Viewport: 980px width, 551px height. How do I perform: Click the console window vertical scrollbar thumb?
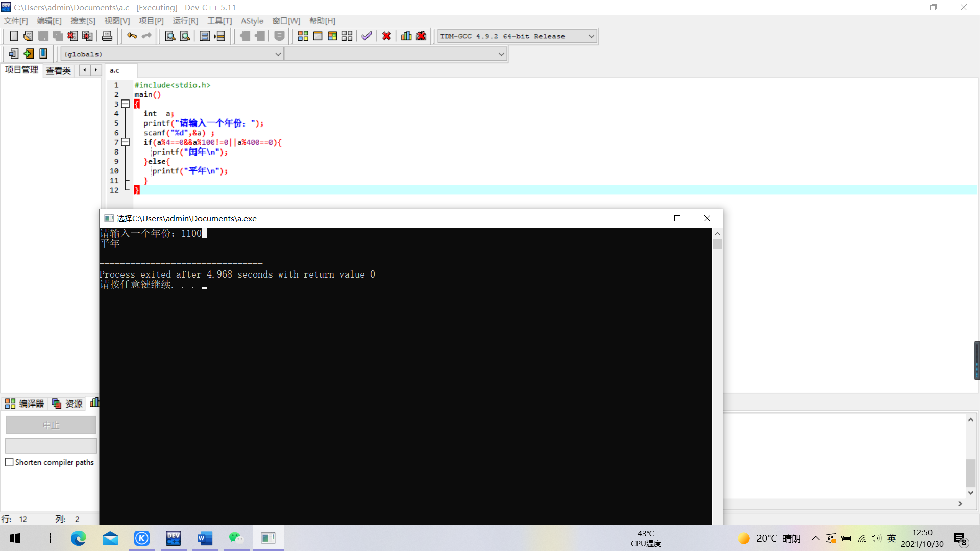[717, 244]
